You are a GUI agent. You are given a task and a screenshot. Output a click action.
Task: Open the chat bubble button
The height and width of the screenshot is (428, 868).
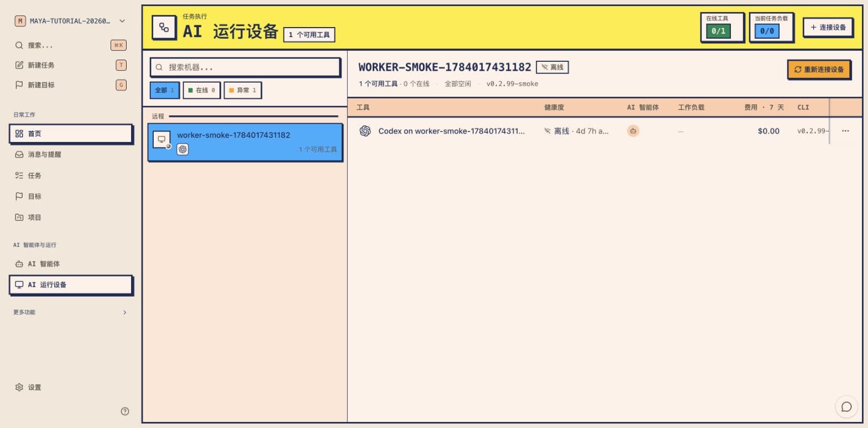click(846, 407)
